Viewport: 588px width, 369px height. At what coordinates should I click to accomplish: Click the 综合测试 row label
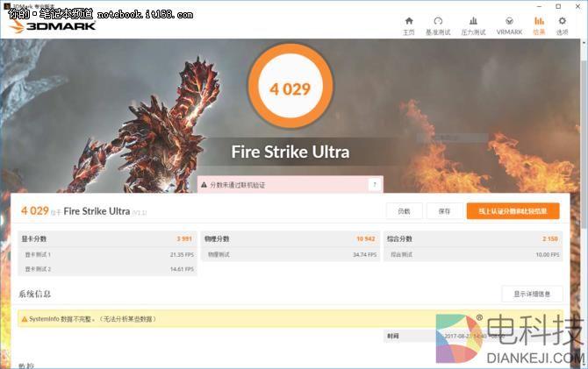401,255
